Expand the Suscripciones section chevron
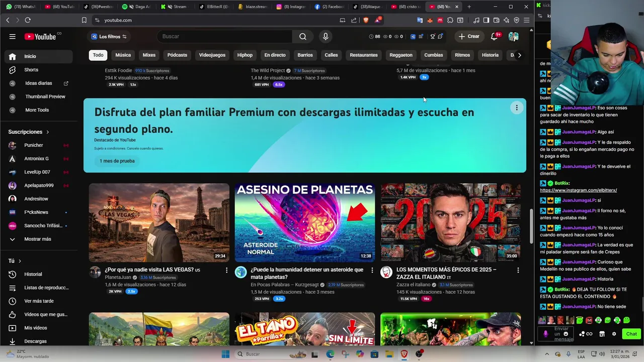This screenshot has height=362, width=644. click(48, 132)
